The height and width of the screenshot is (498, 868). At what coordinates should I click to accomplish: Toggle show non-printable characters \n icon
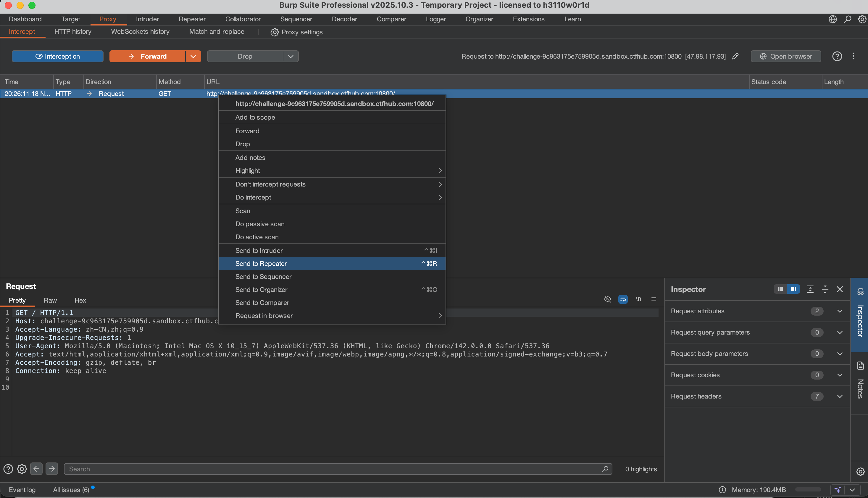pos(638,299)
